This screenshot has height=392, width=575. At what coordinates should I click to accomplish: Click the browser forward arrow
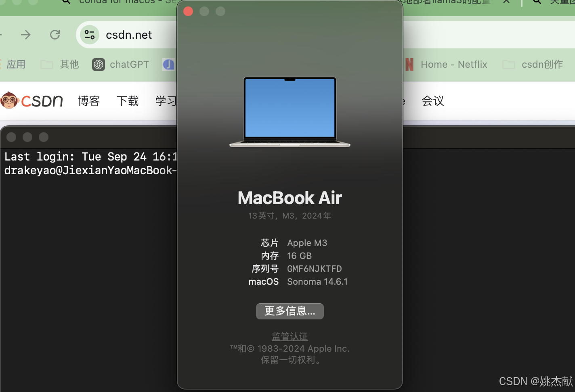click(26, 35)
